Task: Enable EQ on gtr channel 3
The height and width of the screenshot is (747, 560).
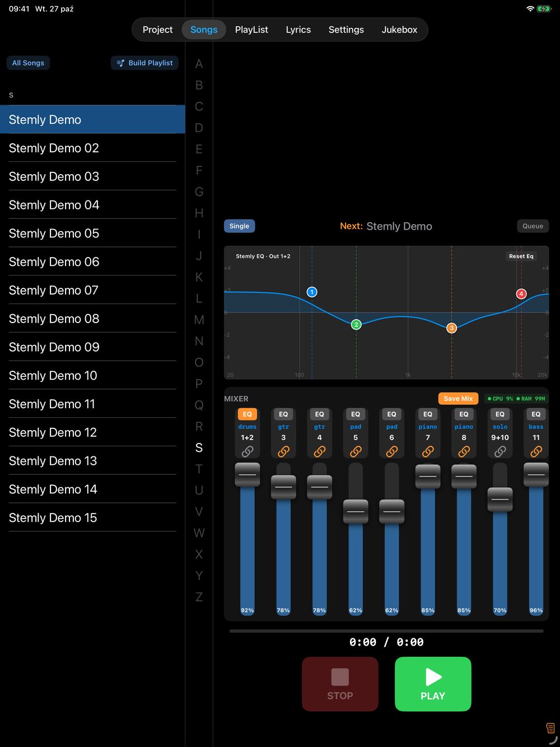Action: 283,414
